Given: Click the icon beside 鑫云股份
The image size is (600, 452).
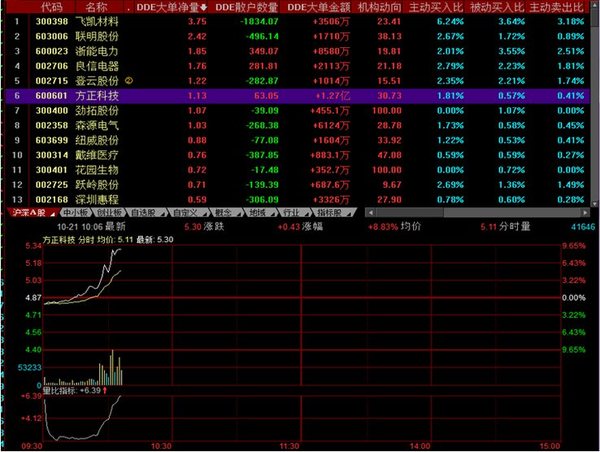Looking at the screenshot, I should coord(129,81).
